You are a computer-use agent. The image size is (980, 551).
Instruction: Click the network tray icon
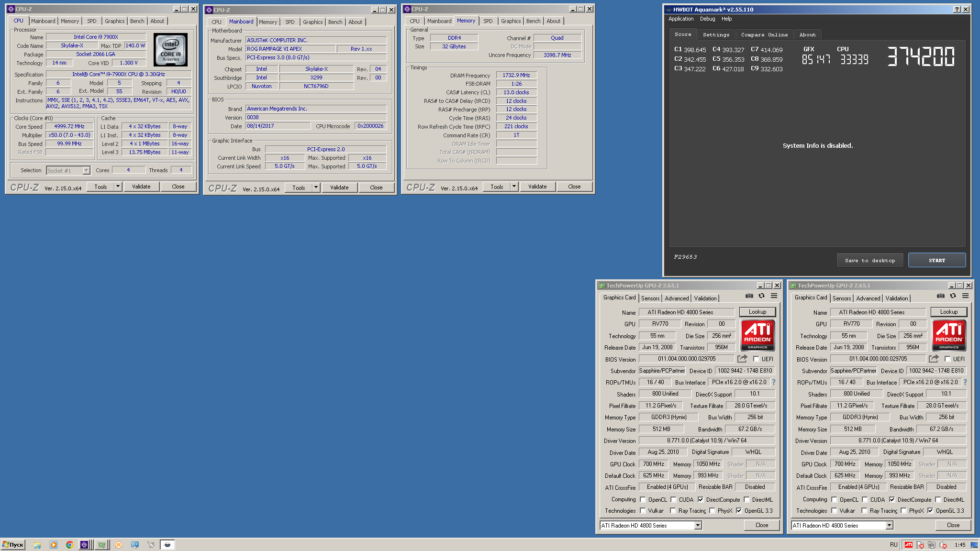click(932, 545)
